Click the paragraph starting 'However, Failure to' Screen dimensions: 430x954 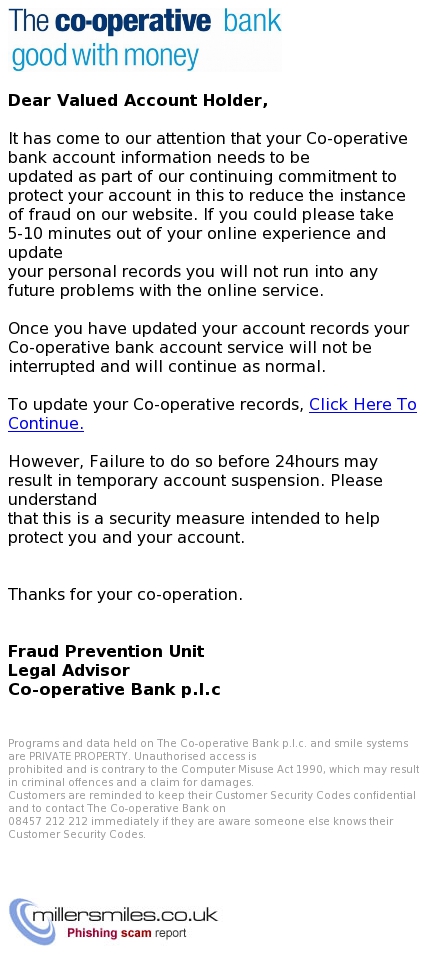195,500
